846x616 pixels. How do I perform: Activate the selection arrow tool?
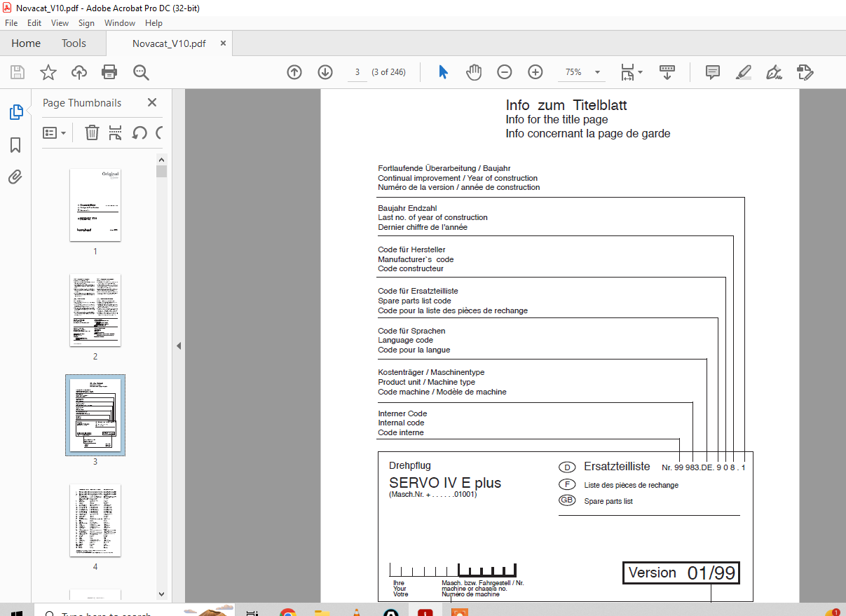pos(443,71)
